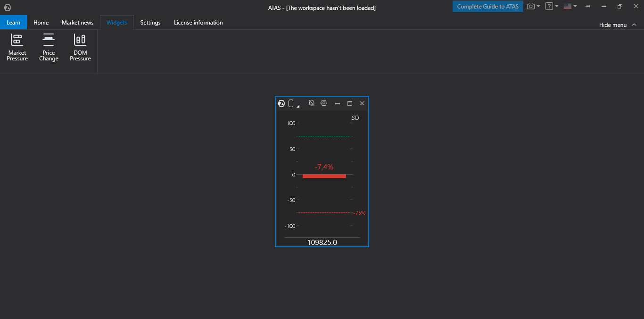Viewport: 644px width, 319px height.
Task: Open the Complete Guide to ATAS link
Action: (x=488, y=6)
